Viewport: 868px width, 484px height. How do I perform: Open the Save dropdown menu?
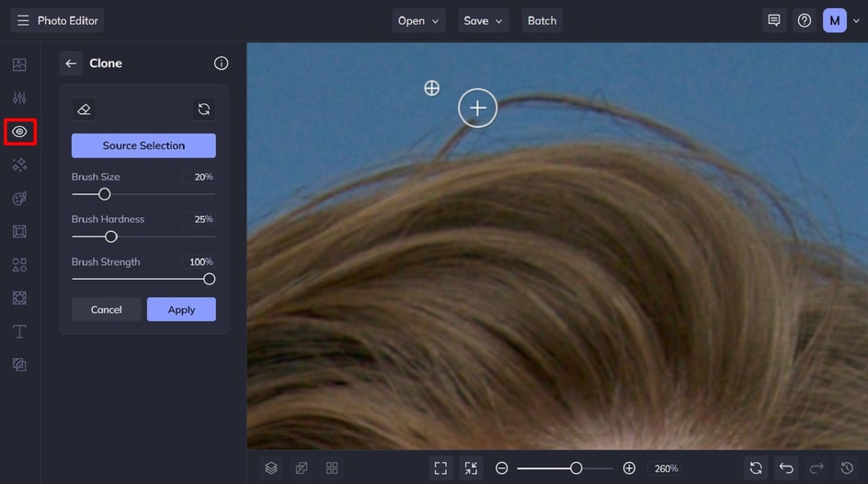tap(484, 20)
